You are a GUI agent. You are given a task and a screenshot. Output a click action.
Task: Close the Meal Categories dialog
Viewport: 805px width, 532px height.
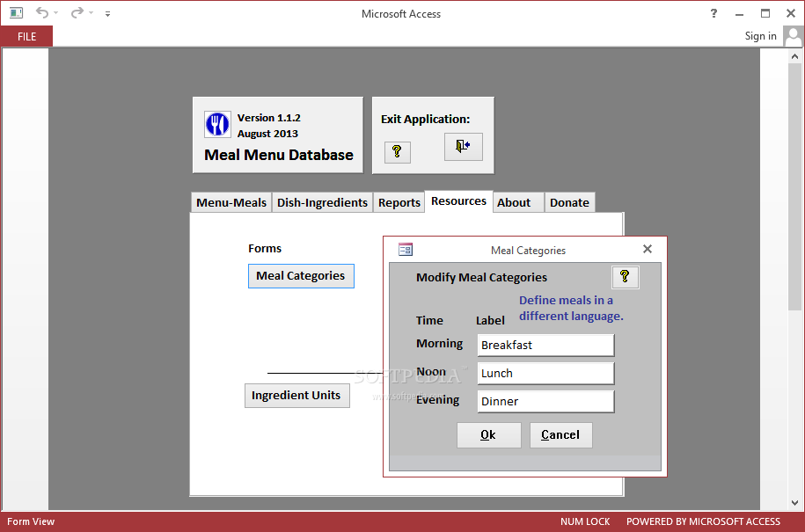(x=648, y=249)
